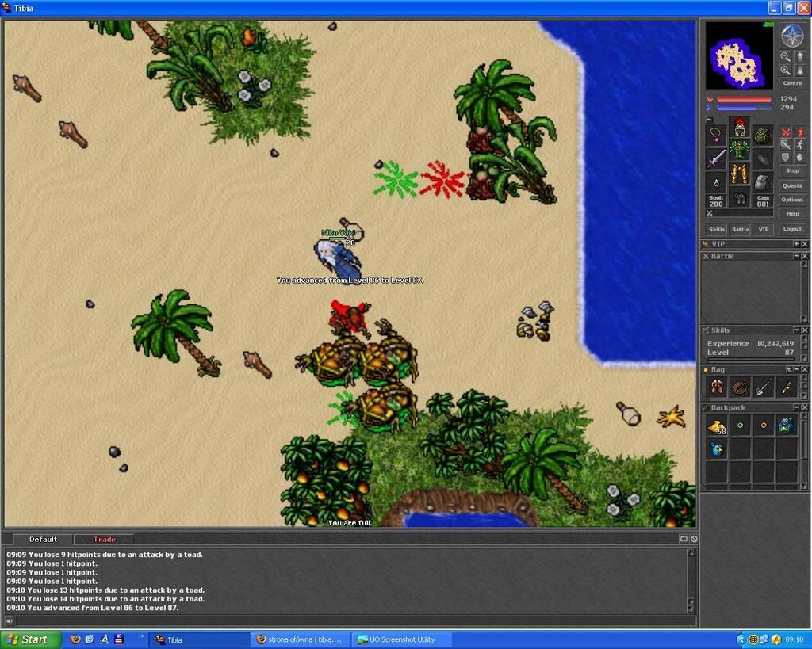Screen dimensions: 812x649
Task: Select the grey bag ammo slot
Action: coord(762,181)
